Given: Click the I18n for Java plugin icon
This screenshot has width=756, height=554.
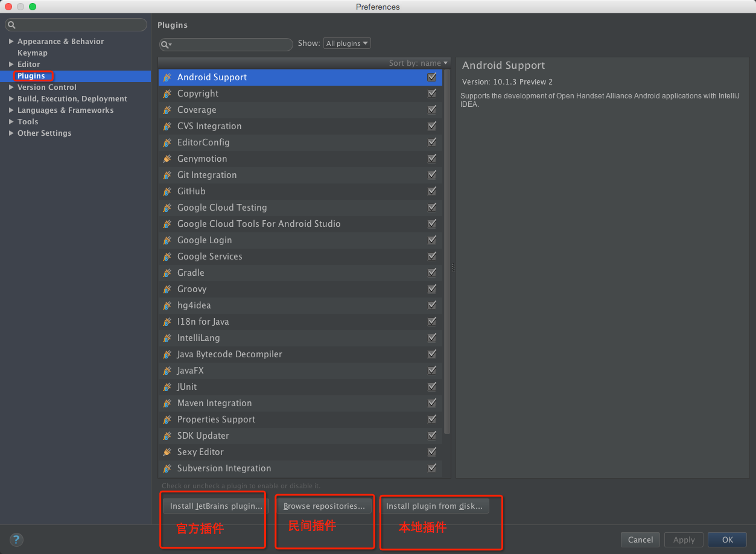Looking at the screenshot, I should [167, 322].
